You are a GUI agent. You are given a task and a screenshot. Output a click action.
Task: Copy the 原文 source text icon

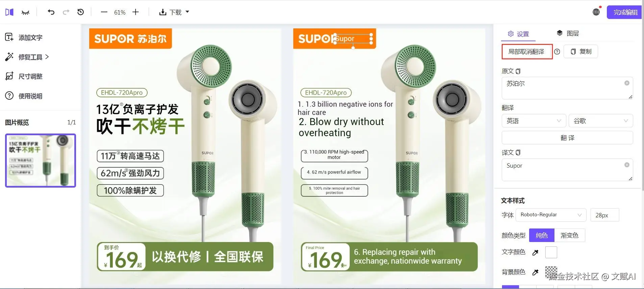pyautogui.click(x=518, y=71)
